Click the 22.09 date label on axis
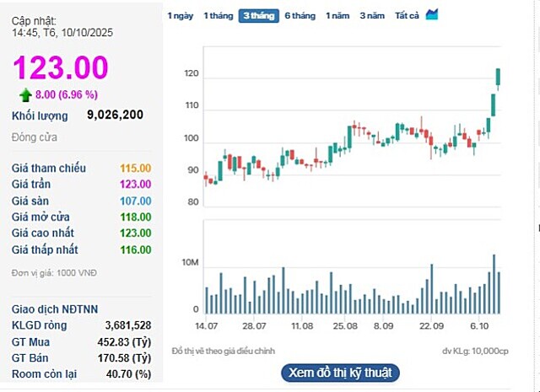The image size is (540, 392). click(x=432, y=326)
